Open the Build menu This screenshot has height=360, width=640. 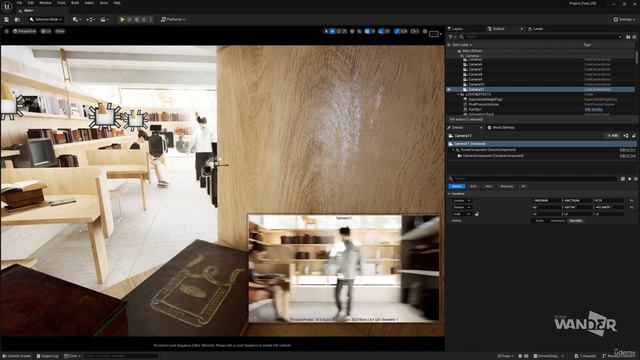[75, 3]
